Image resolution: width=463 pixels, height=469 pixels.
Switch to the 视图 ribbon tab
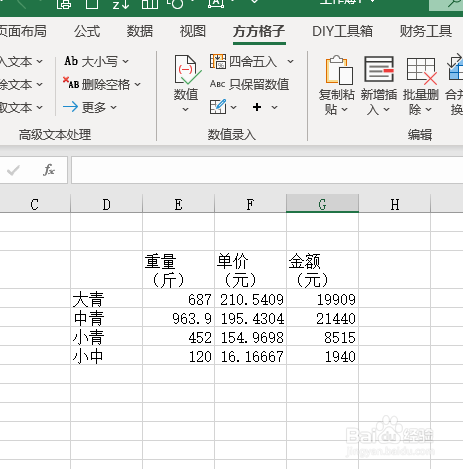coord(193,31)
